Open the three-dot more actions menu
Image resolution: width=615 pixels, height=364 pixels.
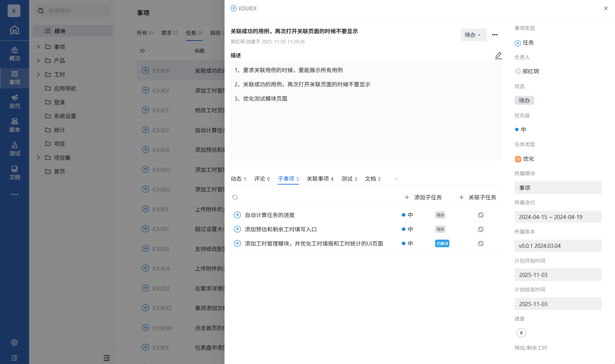495,35
